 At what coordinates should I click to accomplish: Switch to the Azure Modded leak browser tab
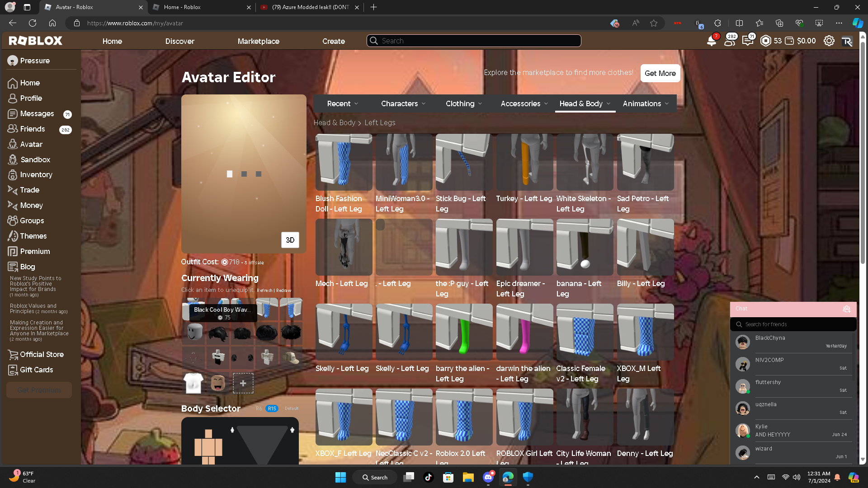[x=310, y=7]
